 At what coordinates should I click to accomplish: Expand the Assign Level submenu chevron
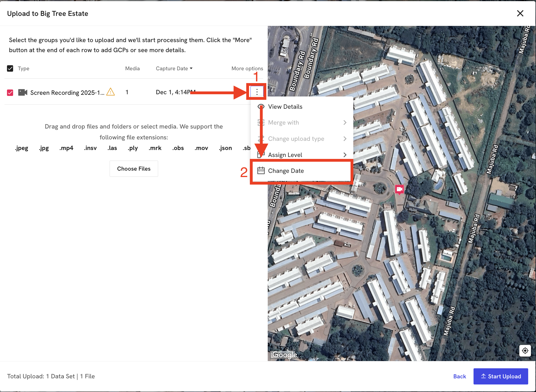tap(345, 155)
